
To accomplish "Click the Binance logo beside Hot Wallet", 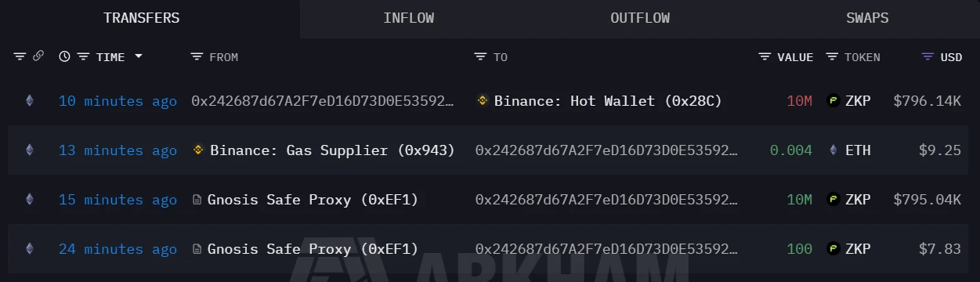I will 483,101.
